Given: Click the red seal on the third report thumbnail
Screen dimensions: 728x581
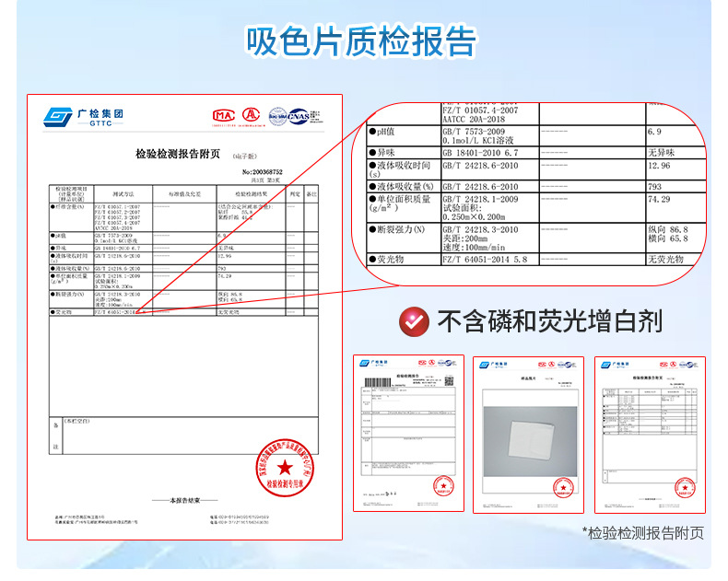Looking at the screenshot, I should [x=685, y=488].
